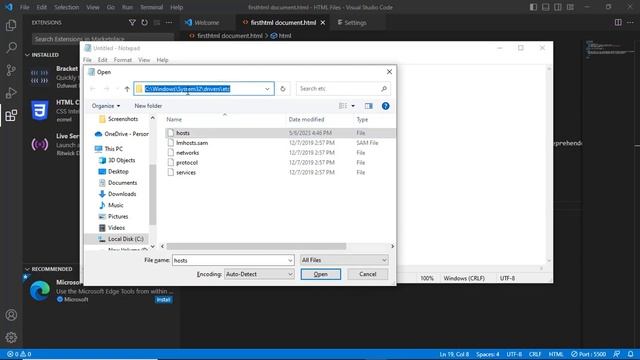
Task: Click refresh button in Open dialog
Action: click(282, 89)
